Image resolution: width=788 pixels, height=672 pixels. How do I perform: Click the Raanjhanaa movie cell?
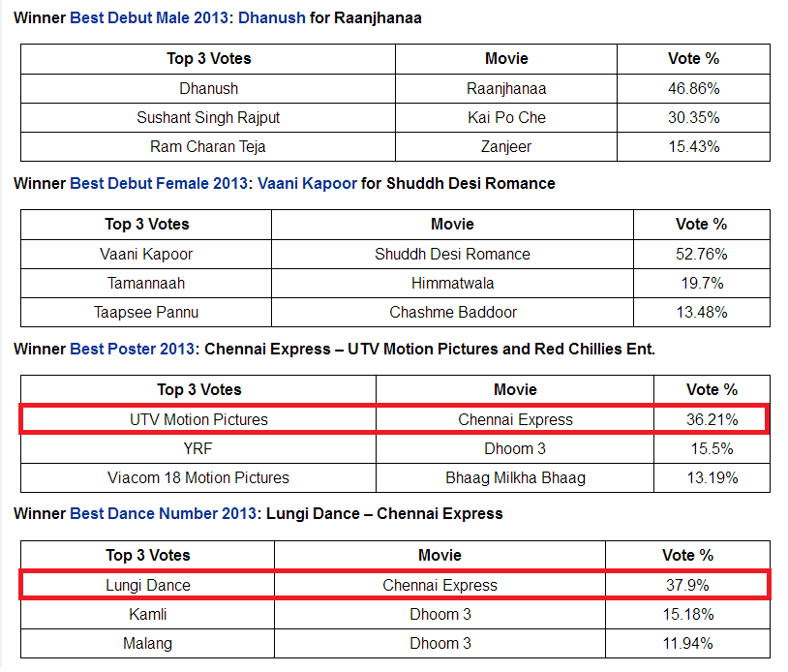point(506,88)
